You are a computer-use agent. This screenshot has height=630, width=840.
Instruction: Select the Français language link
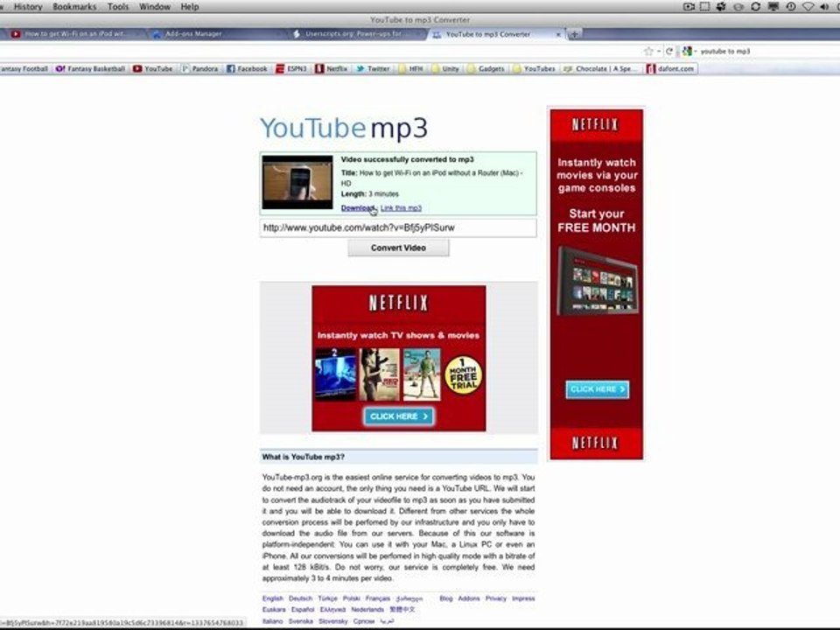378,598
